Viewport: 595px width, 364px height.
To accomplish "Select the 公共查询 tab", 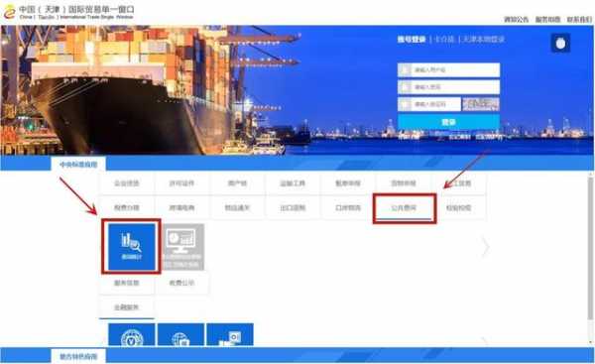I will click(404, 208).
